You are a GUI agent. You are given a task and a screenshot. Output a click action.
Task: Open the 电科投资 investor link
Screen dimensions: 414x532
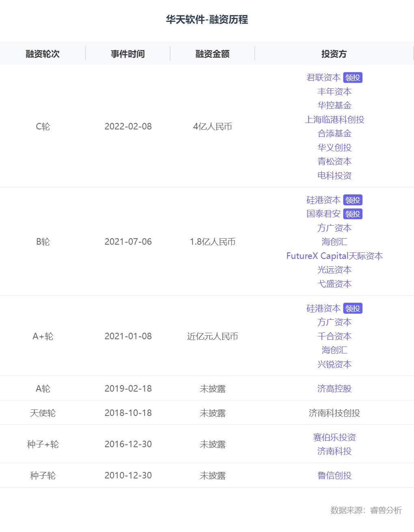pos(334,176)
